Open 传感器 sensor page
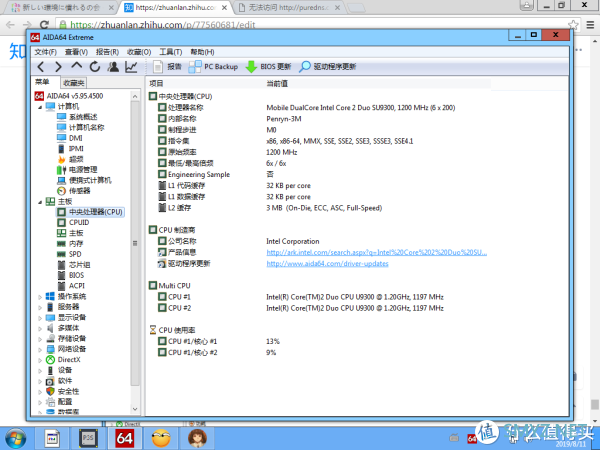The image size is (600, 450). pyautogui.click(x=74, y=191)
